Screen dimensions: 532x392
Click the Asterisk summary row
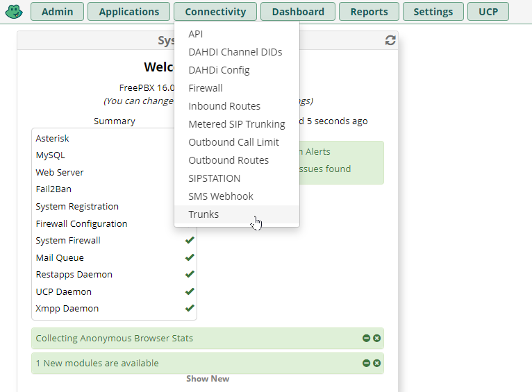[115, 138]
